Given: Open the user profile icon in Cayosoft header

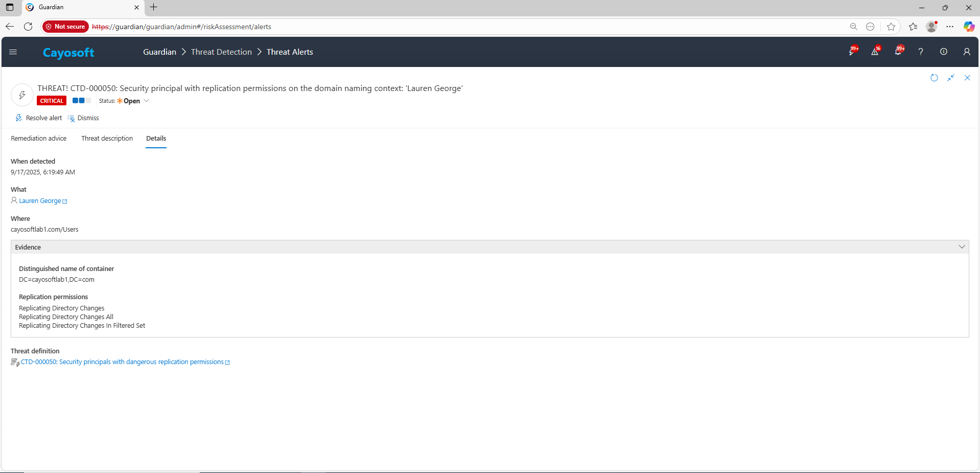Looking at the screenshot, I should (967, 52).
